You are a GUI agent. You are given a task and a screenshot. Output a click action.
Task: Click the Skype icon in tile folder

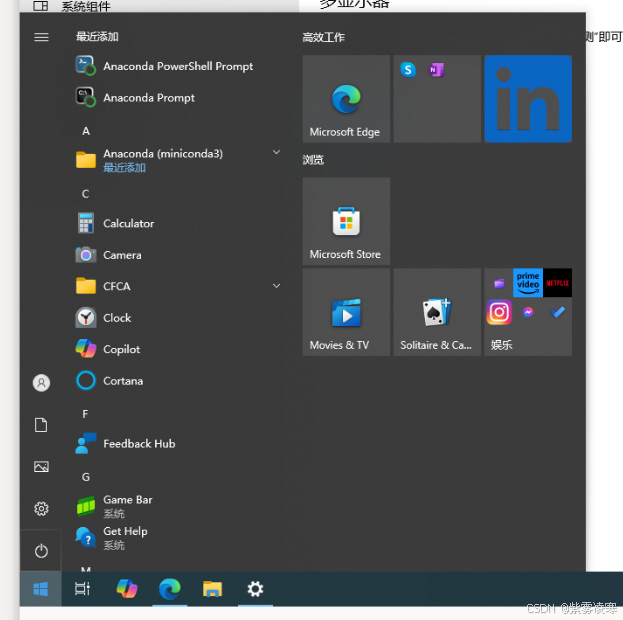(x=408, y=70)
